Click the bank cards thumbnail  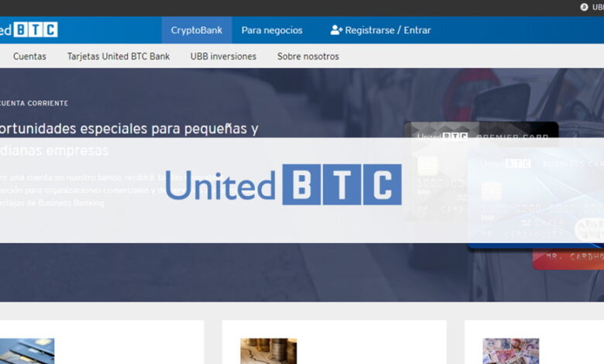(27, 351)
